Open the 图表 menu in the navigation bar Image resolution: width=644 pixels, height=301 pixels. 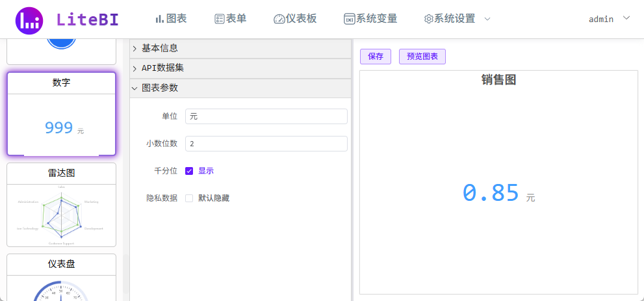click(x=172, y=18)
